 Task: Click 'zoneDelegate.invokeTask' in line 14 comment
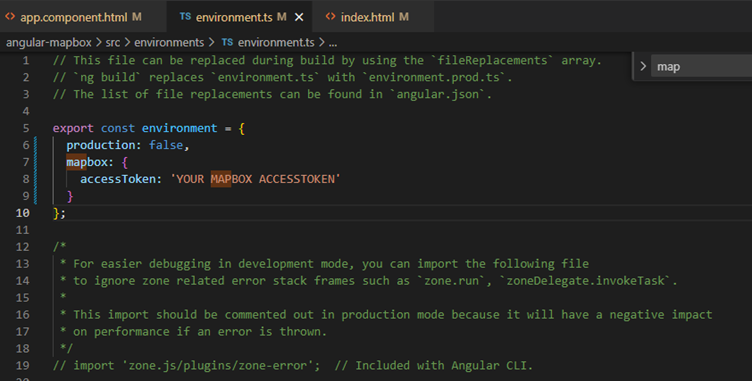pos(586,281)
